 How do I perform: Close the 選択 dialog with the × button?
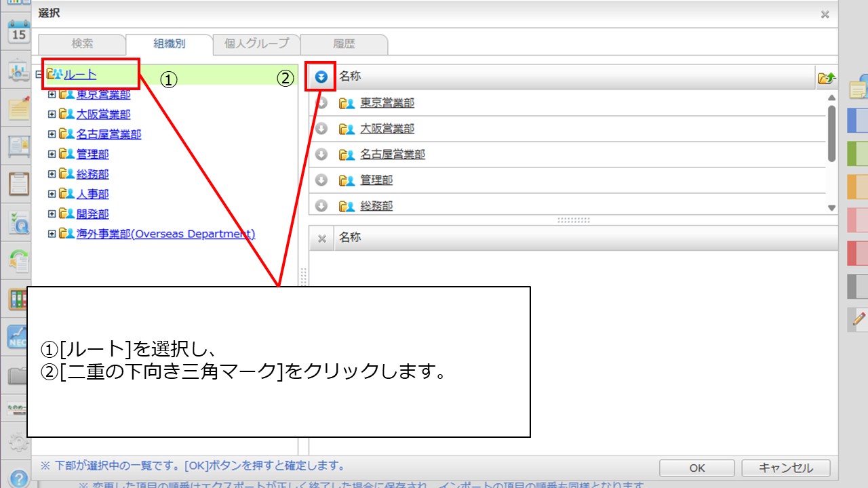pyautogui.click(x=825, y=14)
